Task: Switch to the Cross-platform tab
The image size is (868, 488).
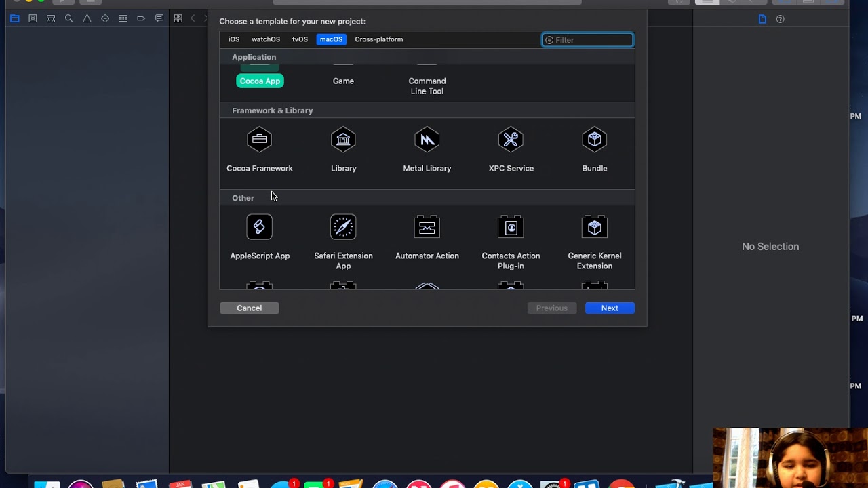Action: pos(378,39)
